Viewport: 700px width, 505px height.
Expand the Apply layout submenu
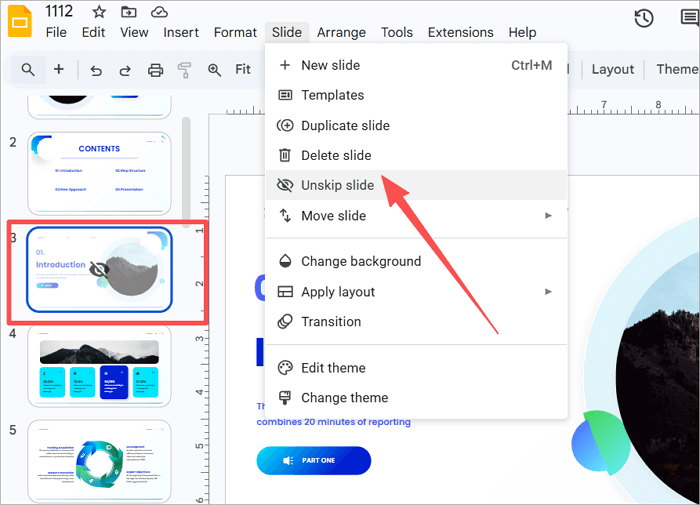pyautogui.click(x=416, y=292)
